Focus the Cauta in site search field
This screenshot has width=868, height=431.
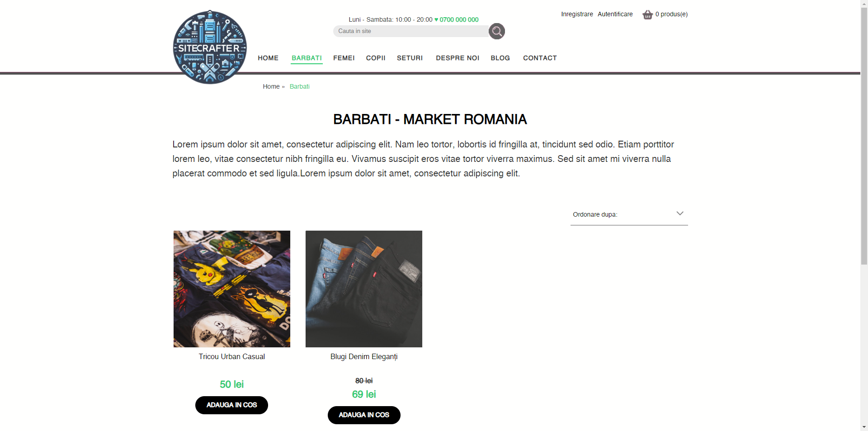[410, 31]
